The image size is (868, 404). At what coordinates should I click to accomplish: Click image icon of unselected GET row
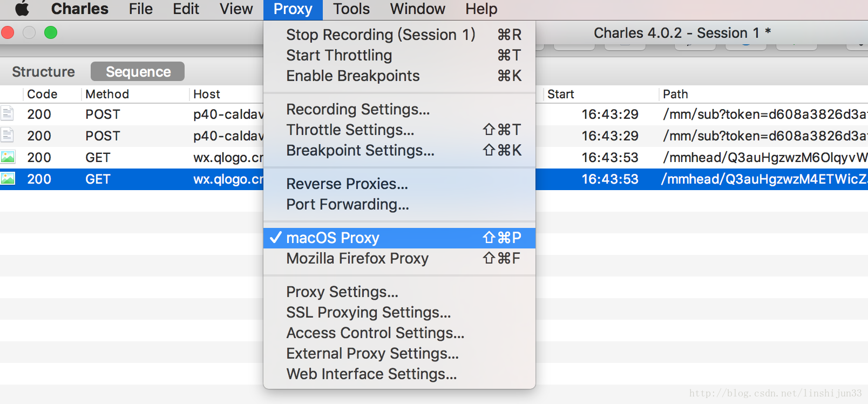tap(8, 157)
